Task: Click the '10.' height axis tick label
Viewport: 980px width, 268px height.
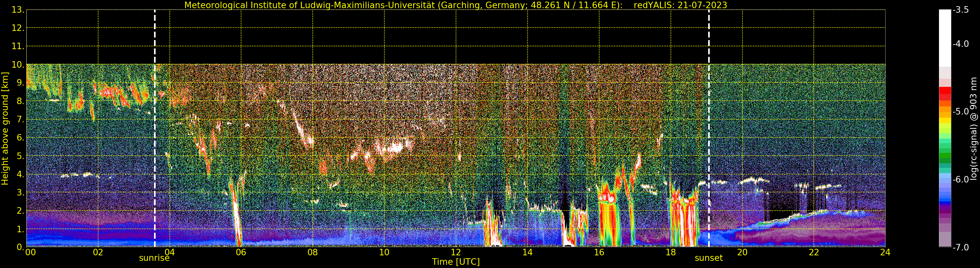Action: (x=18, y=65)
